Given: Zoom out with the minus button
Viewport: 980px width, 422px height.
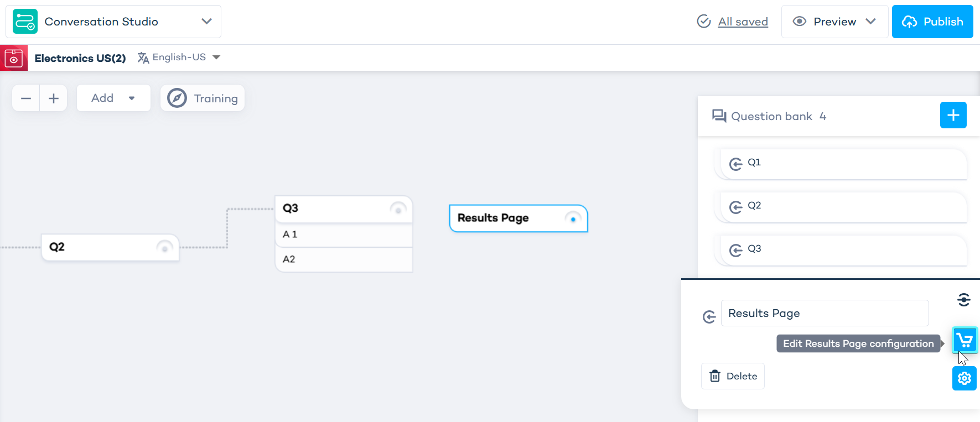Looking at the screenshot, I should pyautogui.click(x=26, y=98).
